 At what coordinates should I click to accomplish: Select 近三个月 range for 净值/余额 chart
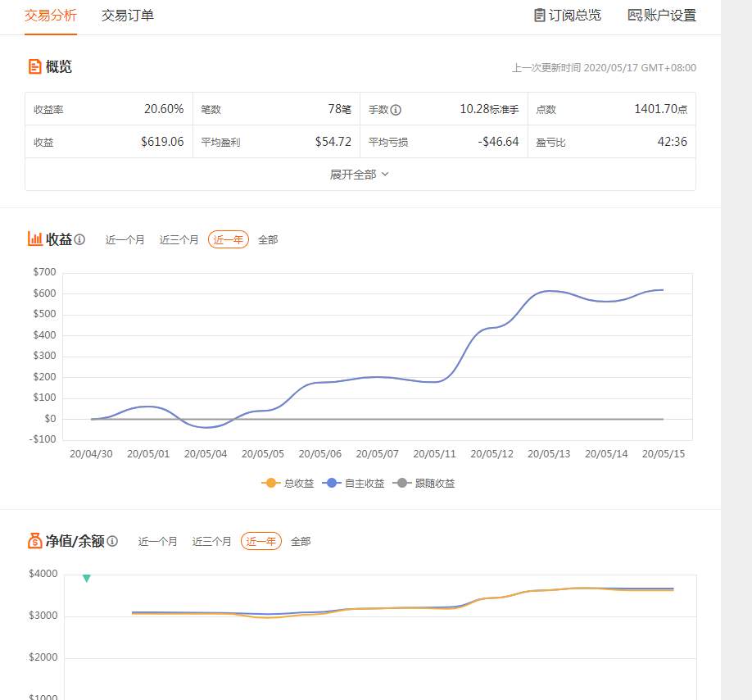pos(211,541)
